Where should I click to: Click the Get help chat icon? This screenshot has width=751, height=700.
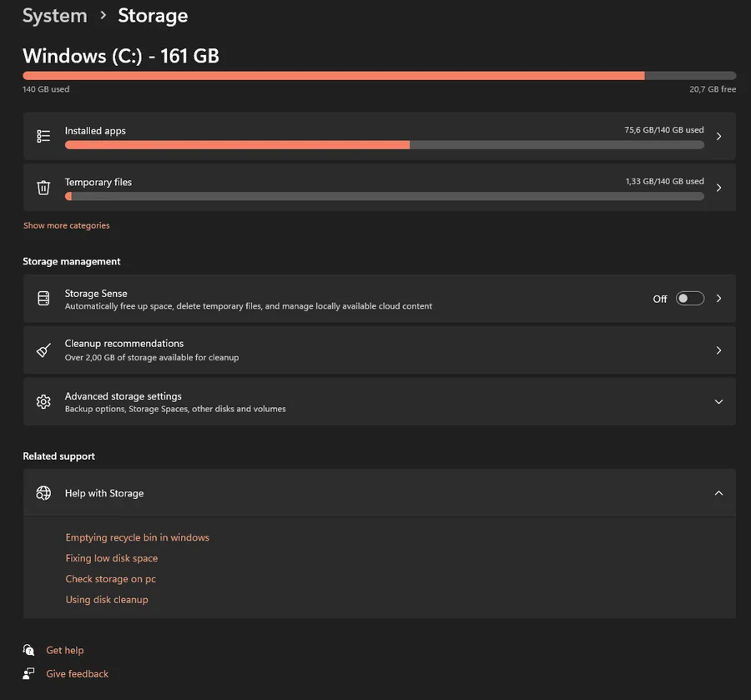point(28,650)
